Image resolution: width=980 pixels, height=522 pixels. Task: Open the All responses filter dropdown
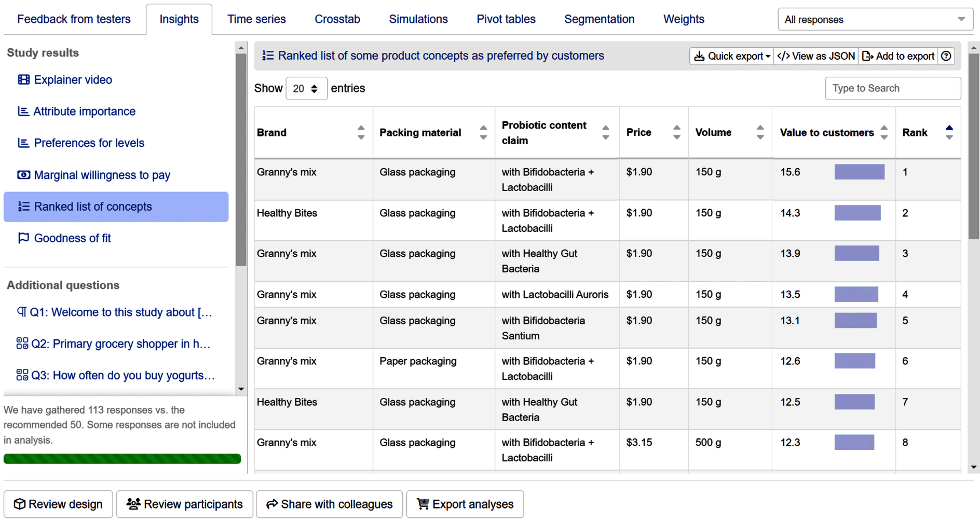tap(875, 20)
